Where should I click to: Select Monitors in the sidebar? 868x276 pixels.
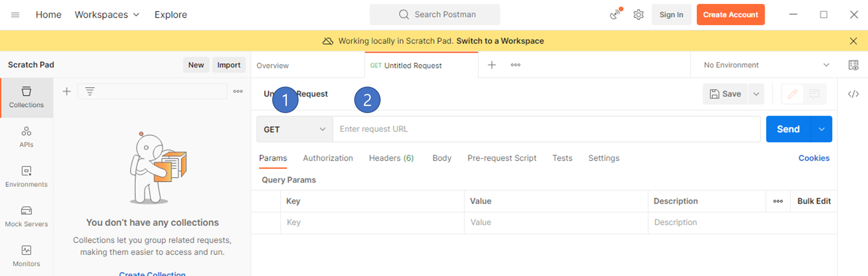coord(26,256)
